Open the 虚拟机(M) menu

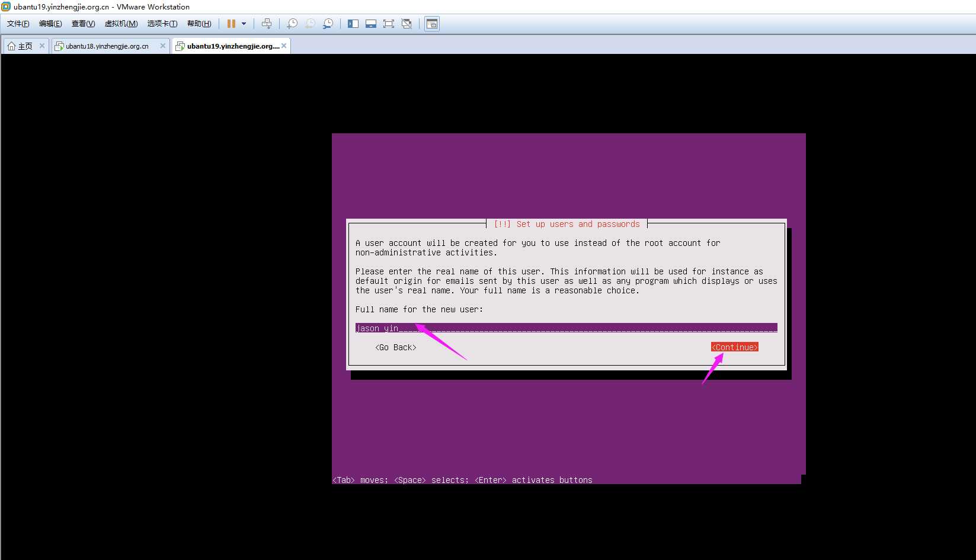coord(121,24)
